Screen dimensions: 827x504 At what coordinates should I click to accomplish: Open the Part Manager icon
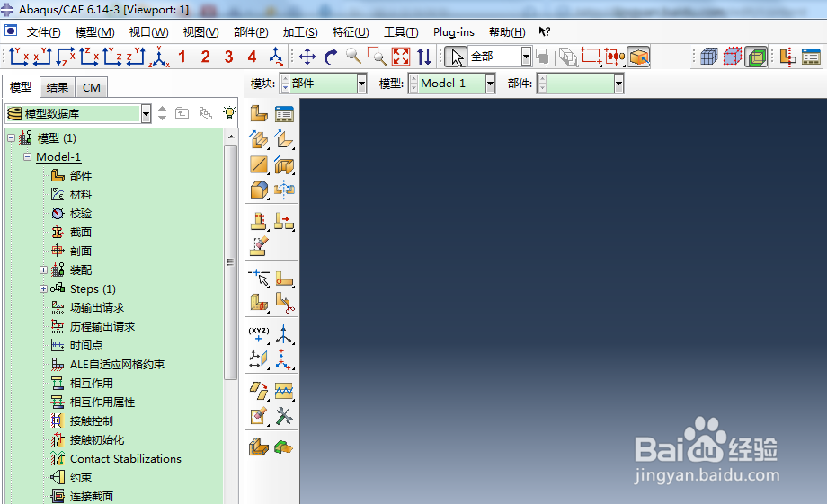284,114
